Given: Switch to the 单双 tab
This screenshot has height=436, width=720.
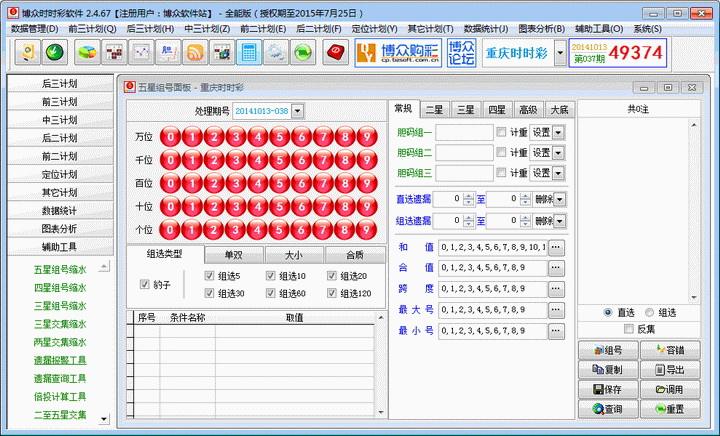Looking at the screenshot, I should (234, 255).
